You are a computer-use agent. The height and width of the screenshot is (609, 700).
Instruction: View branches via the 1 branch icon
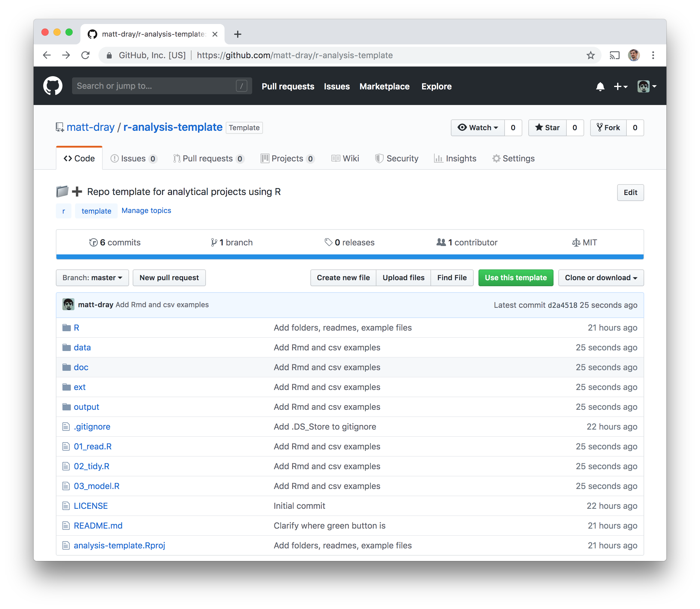[214, 242]
